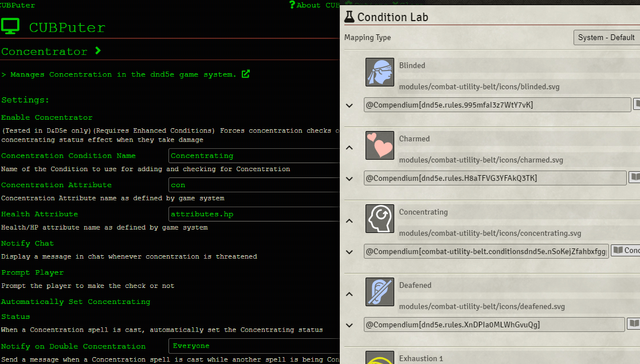Change the Blinded condition icon
Viewport: 640px width, 364px height.
click(380, 72)
